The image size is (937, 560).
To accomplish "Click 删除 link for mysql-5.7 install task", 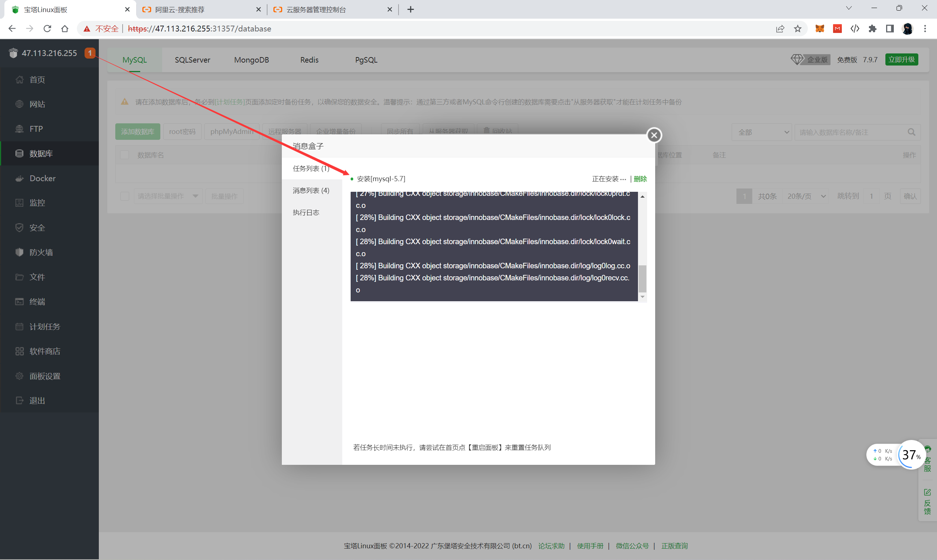I will [x=640, y=179].
